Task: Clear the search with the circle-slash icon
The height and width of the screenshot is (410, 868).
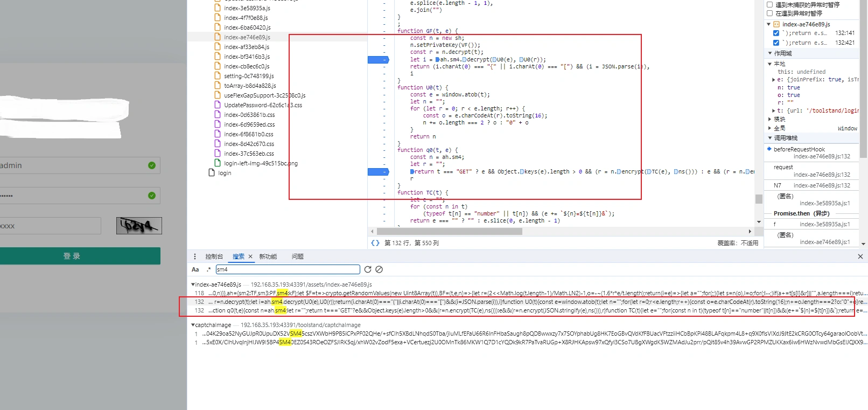Action: [379, 269]
